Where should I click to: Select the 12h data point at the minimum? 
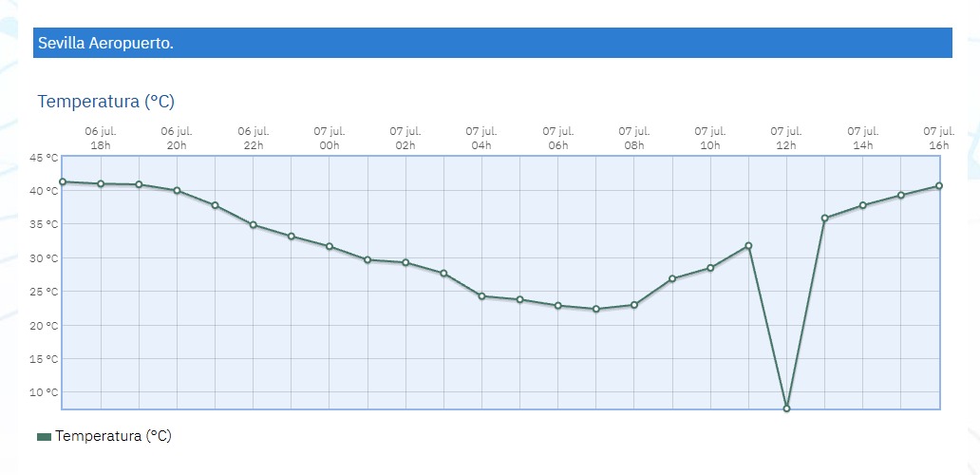[x=786, y=408]
